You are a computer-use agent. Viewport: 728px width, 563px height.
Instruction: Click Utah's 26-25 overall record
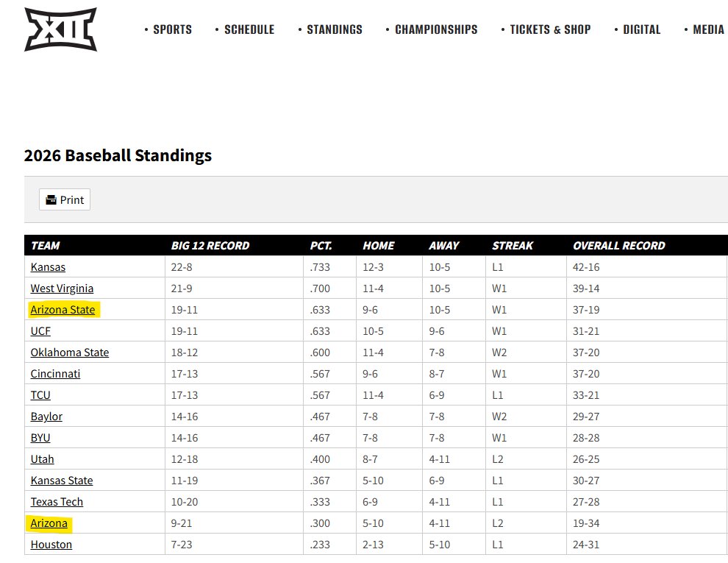(586, 459)
